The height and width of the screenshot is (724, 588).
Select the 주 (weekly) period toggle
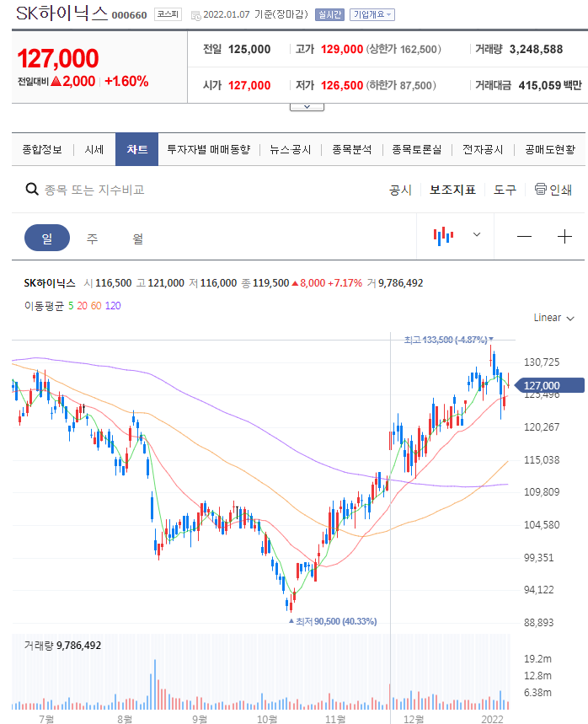pos(93,239)
